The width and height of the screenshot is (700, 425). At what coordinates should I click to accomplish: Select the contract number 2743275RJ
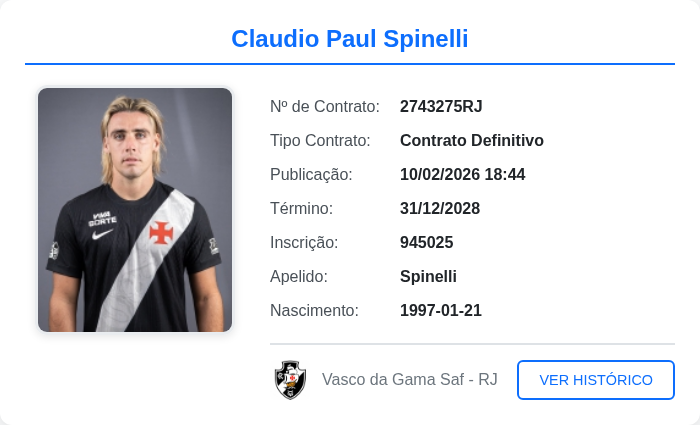click(441, 106)
